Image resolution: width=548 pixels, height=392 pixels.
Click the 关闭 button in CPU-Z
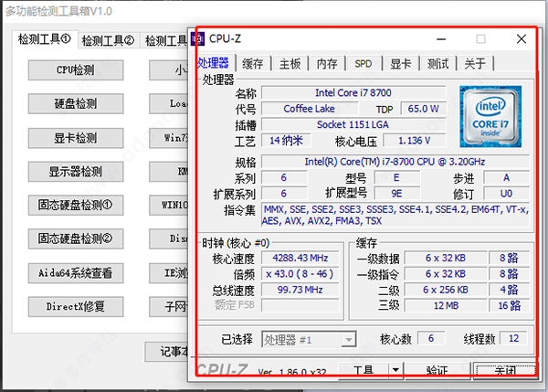[505, 370]
